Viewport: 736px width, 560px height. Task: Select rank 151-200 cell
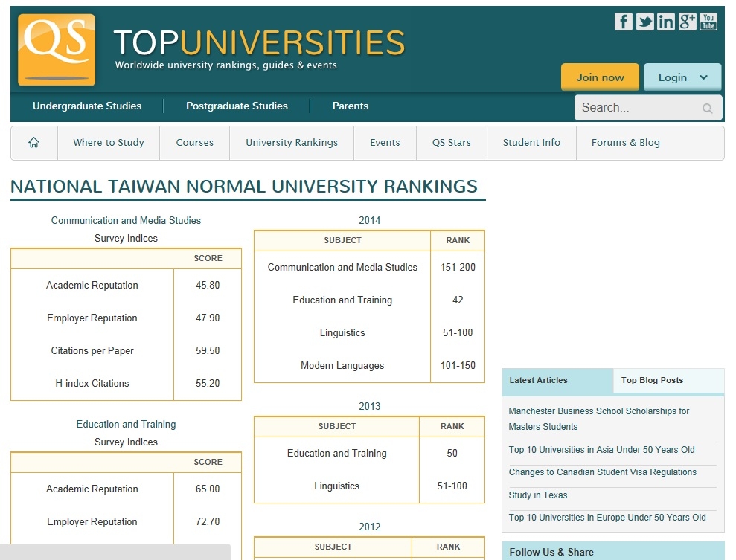458,267
